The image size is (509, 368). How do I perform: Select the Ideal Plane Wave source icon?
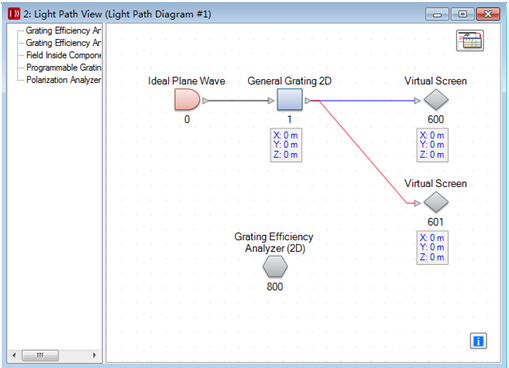point(187,99)
